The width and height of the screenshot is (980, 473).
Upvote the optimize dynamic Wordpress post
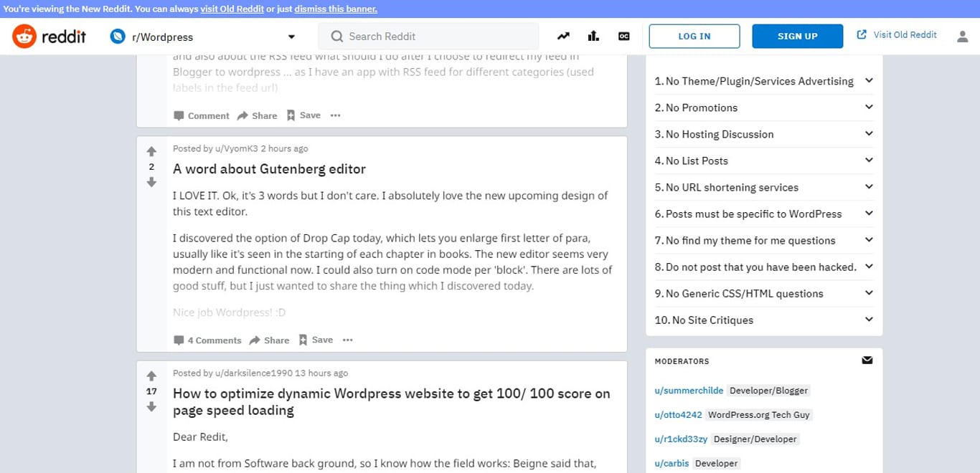[x=151, y=376]
